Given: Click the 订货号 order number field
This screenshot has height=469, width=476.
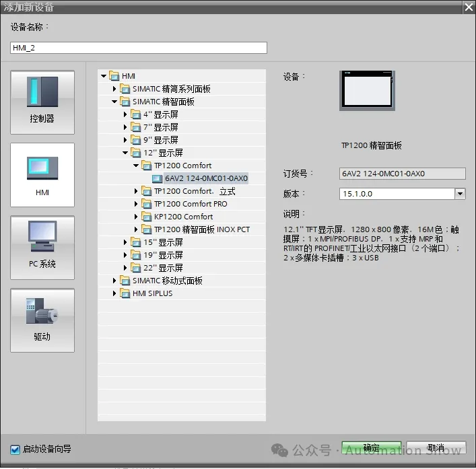Looking at the screenshot, I should pos(403,174).
